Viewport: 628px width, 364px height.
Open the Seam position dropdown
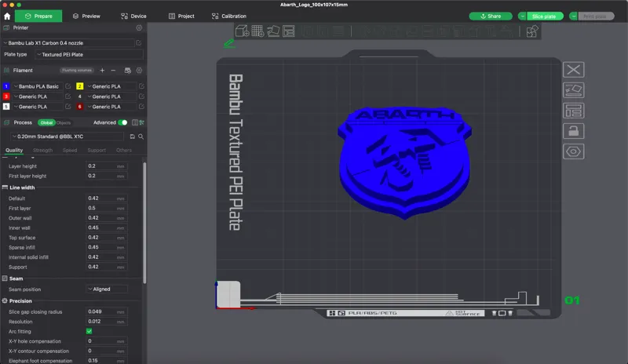(x=107, y=289)
